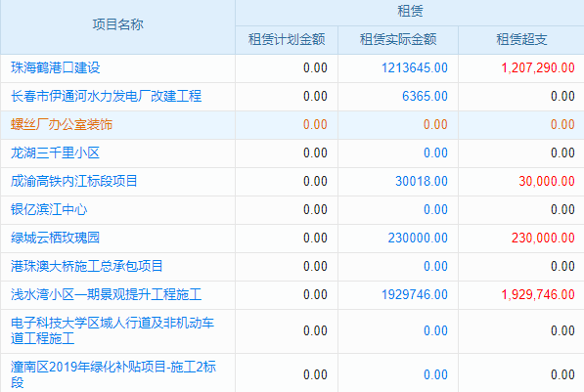Open project 珠海鹤港口建设
The height and width of the screenshot is (392, 584).
coord(56,67)
